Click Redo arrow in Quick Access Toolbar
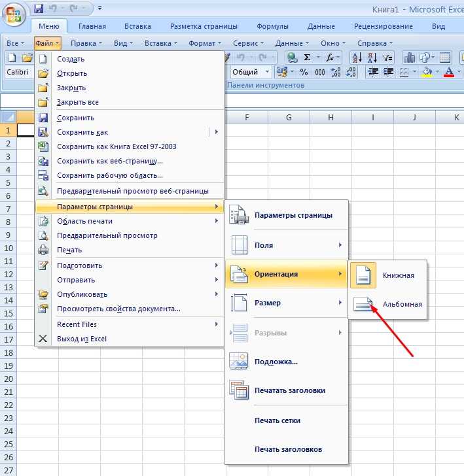 [73, 8]
